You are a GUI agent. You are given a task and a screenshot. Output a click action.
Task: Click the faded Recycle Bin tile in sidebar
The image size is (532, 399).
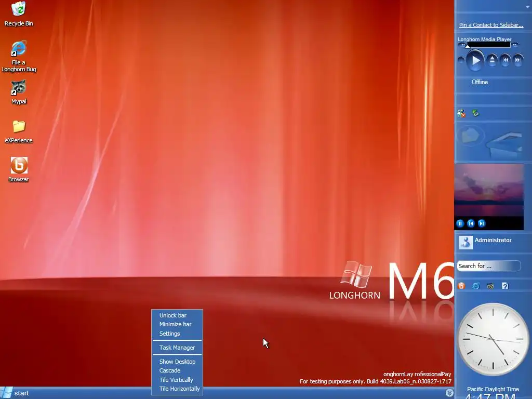click(504, 146)
